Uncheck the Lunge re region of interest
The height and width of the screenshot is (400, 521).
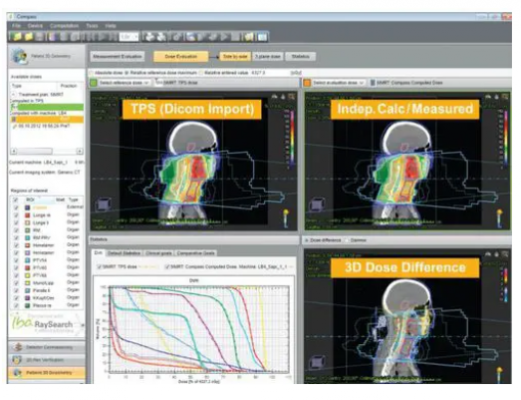tap(16, 215)
